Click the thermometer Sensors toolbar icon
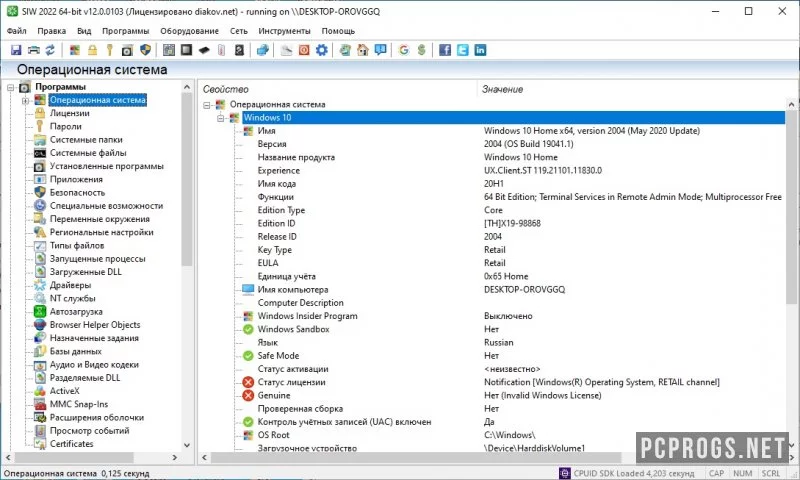Viewport: 800px width, 480px height. click(221, 50)
